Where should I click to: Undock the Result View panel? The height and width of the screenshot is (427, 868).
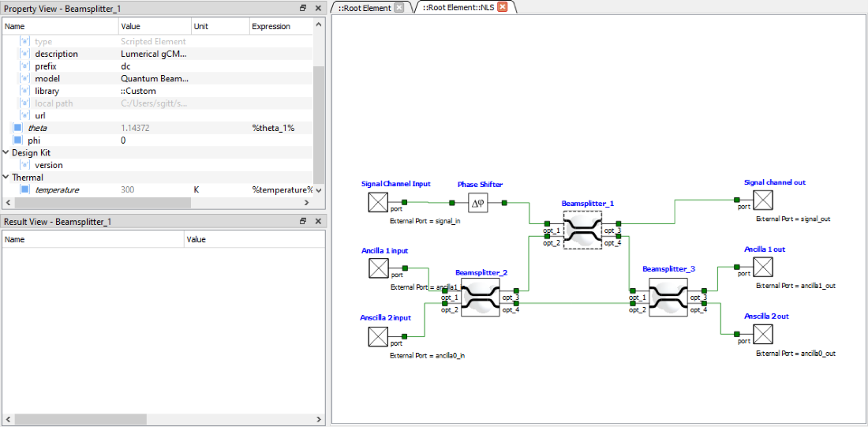pos(303,221)
